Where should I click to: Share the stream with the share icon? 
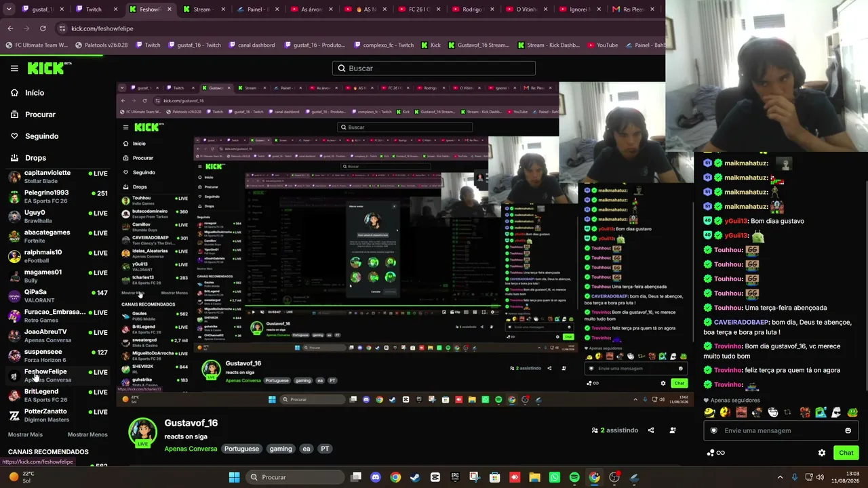[651, 430]
